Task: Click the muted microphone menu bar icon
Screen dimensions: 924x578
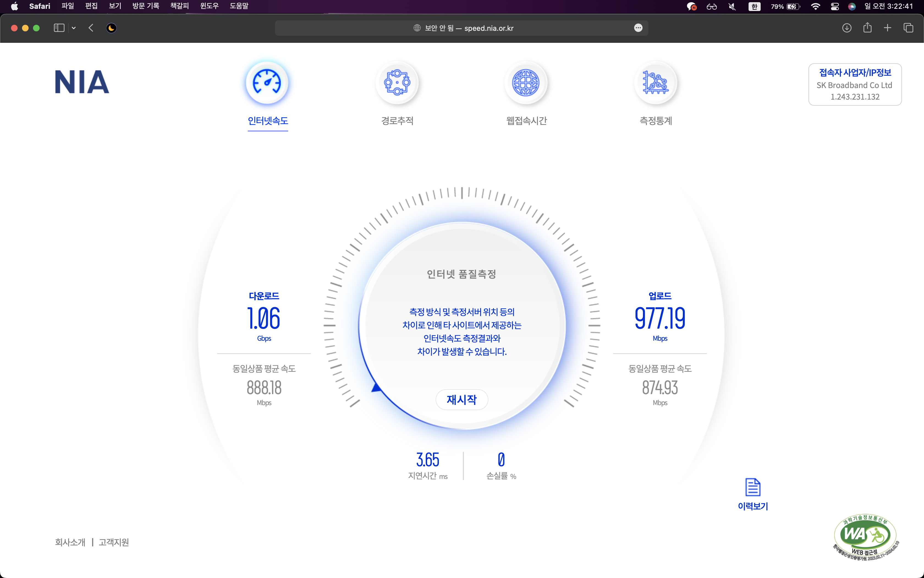Action: pyautogui.click(x=732, y=6)
